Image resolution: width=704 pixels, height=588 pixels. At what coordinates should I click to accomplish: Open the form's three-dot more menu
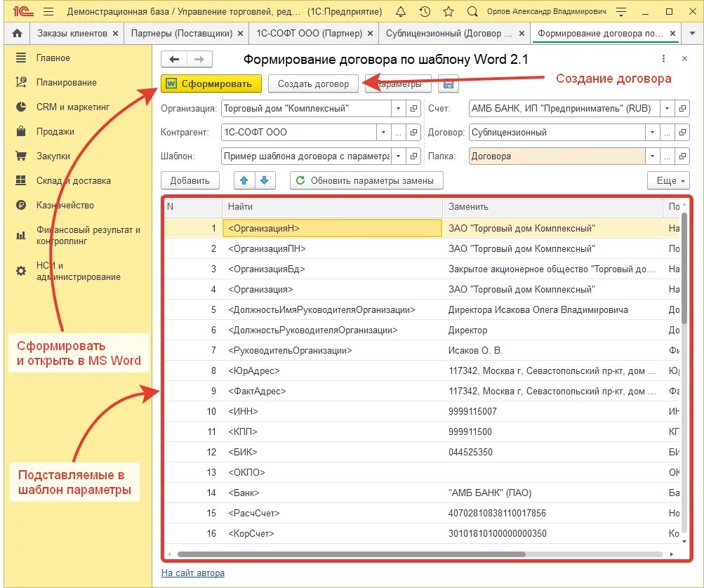663,59
